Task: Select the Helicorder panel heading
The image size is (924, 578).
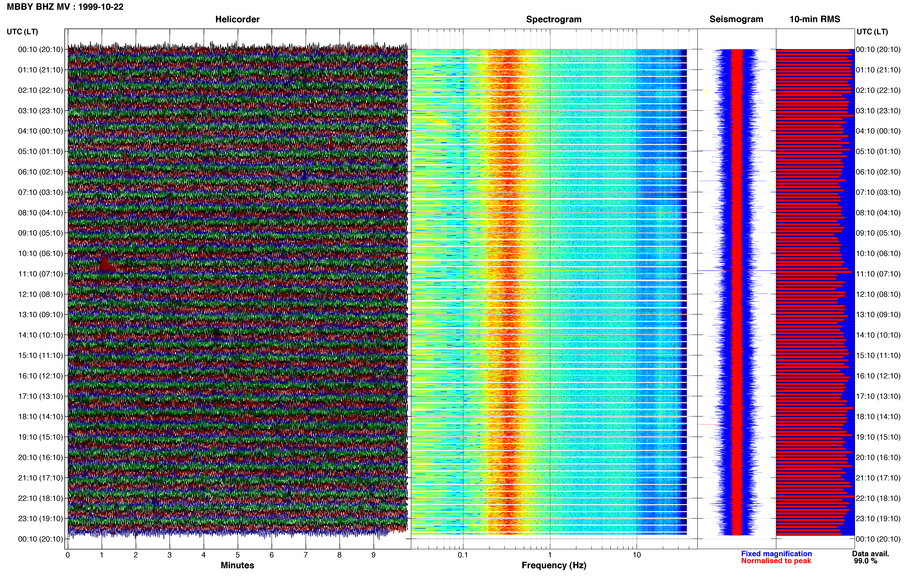Action: (237, 19)
